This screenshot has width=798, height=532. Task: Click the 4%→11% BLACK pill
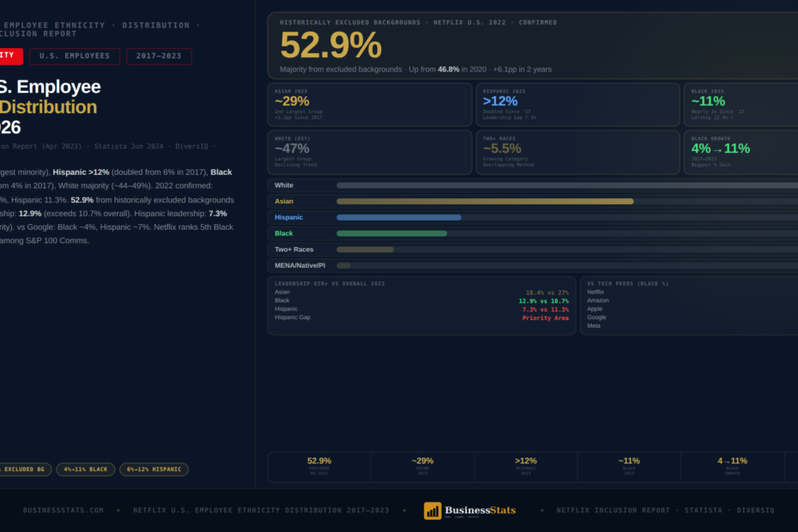(x=86, y=469)
